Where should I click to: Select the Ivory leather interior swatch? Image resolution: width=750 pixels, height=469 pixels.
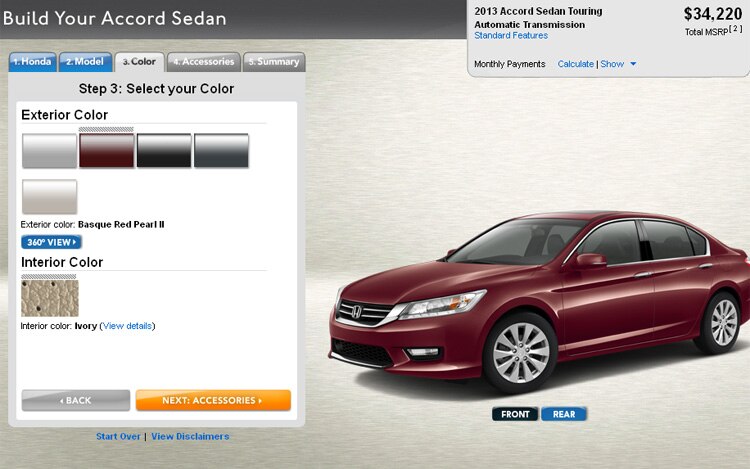[50, 298]
